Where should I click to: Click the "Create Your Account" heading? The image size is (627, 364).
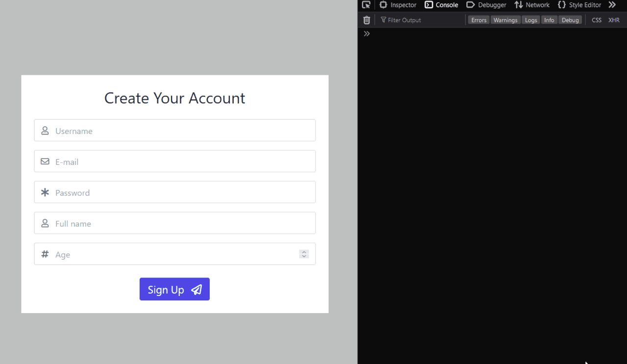(x=175, y=98)
